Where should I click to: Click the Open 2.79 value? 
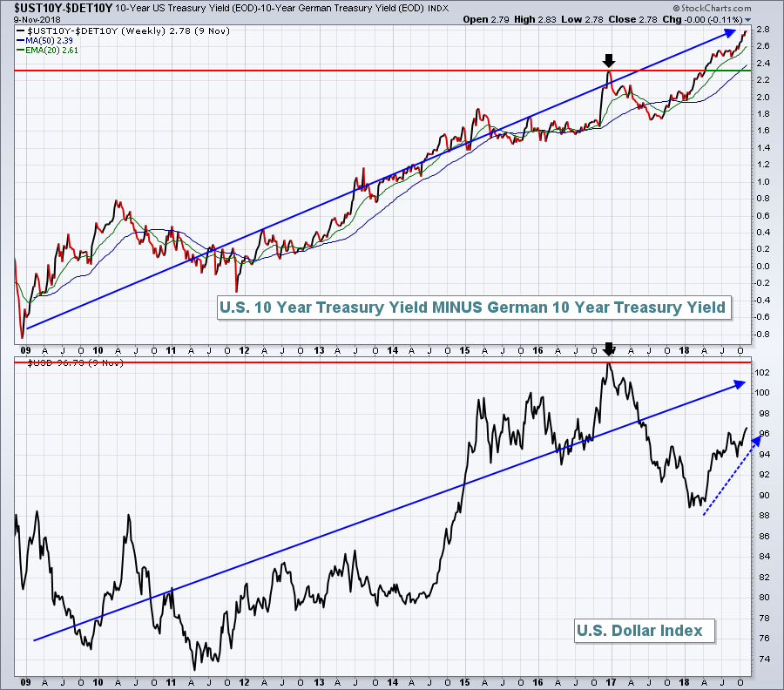point(485,19)
